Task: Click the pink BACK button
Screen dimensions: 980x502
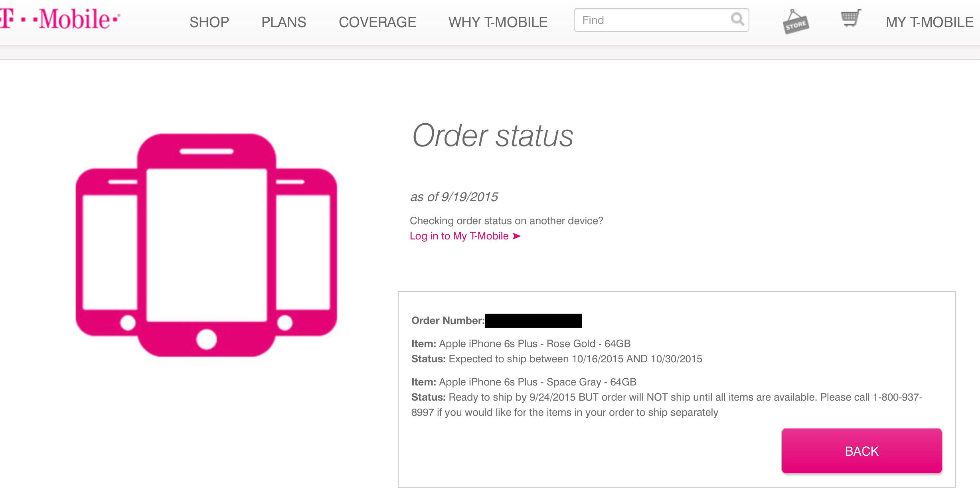Action: pyautogui.click(x=861, y=451)
